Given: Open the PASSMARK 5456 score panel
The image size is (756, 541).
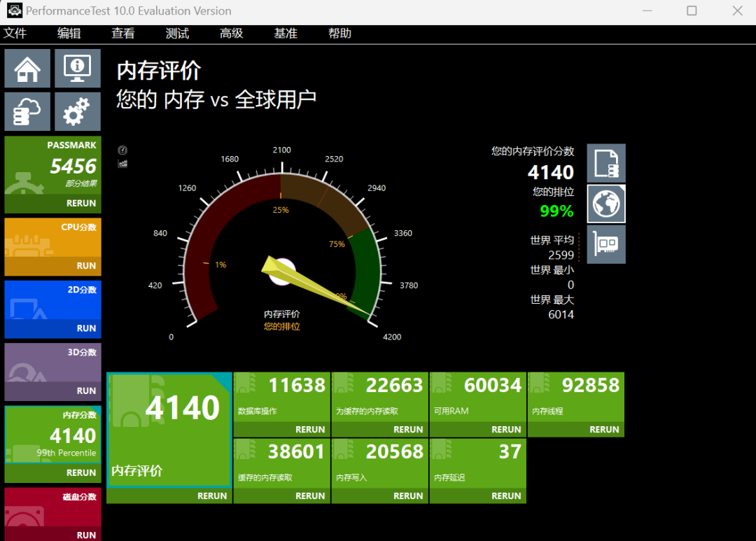Looking at the screenshot, I should coord(53,165).
